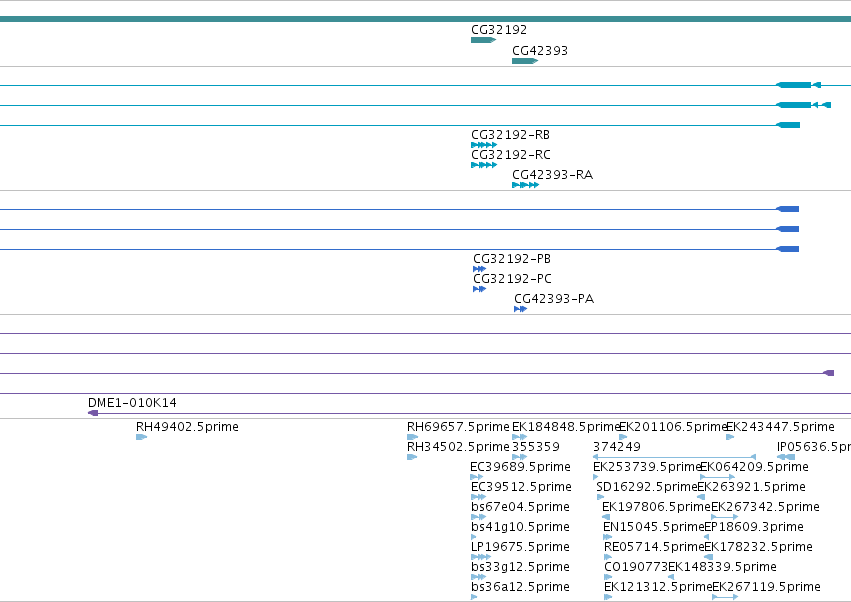Select the purple arrowhead under DME1-010K14
This screenshot has height=602, width=851.
point(93,413)
